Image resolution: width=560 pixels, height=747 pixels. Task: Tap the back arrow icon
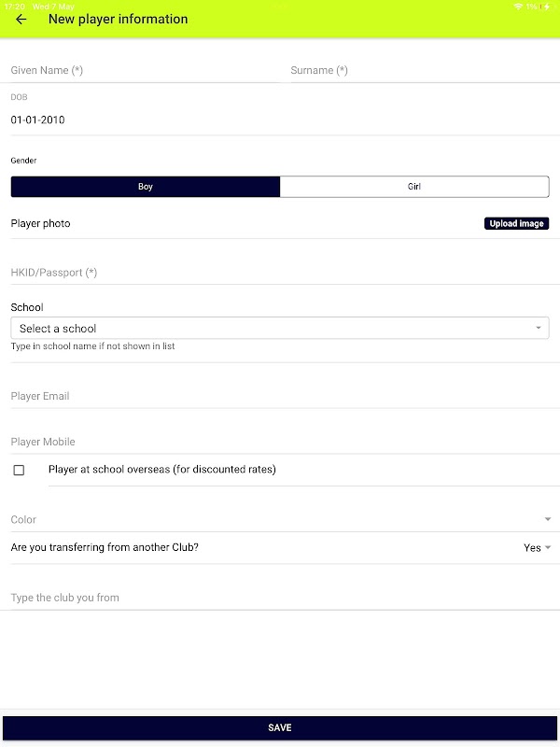[x=21, y=20]
